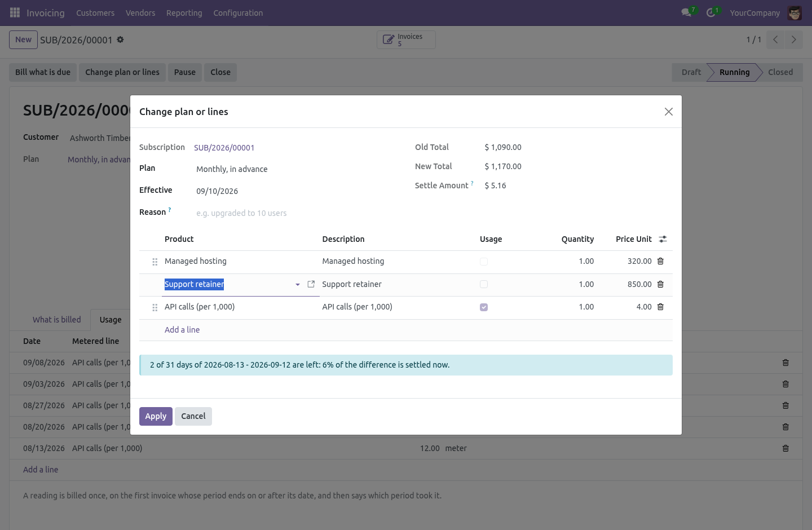
Task: Open the SUB/2026/00001 subscription link
Action: 224,148
